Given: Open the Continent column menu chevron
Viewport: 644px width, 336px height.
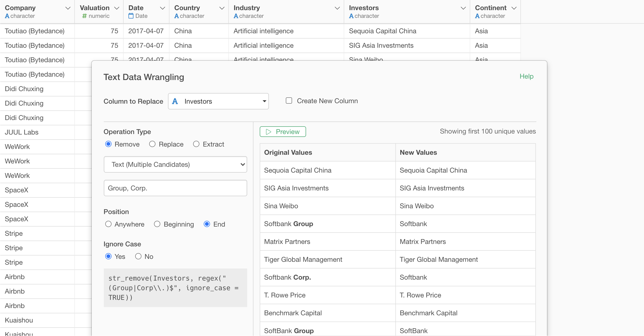Looking at the screenshot, I should pyautogui.click(x=514, y=8).
